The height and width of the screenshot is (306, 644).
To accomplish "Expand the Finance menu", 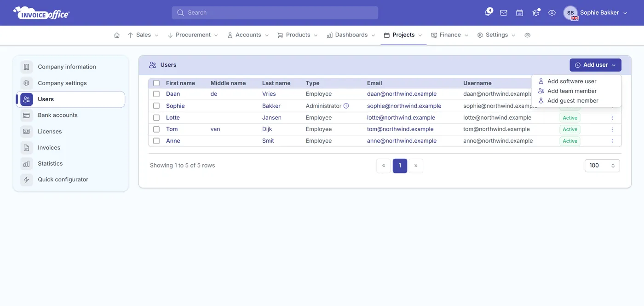I will click(x=450, y=35).
